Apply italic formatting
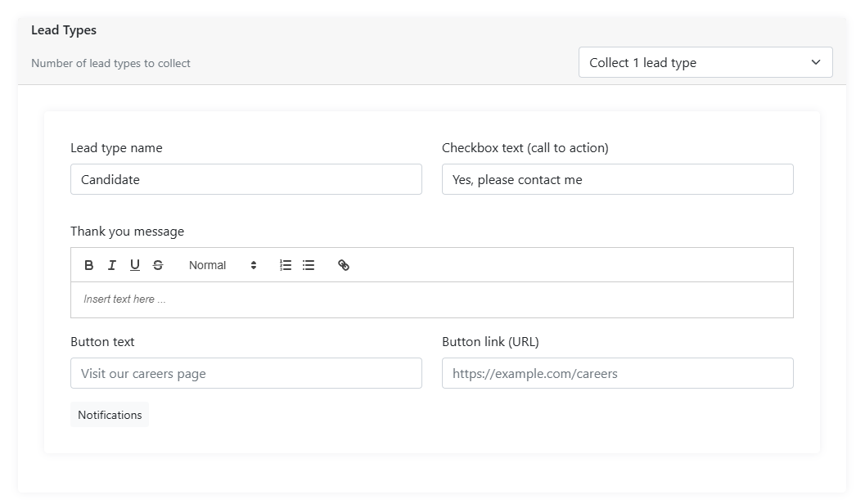This screenshot has height=504, width=856. pyautogui.click(x=112, y=265)
